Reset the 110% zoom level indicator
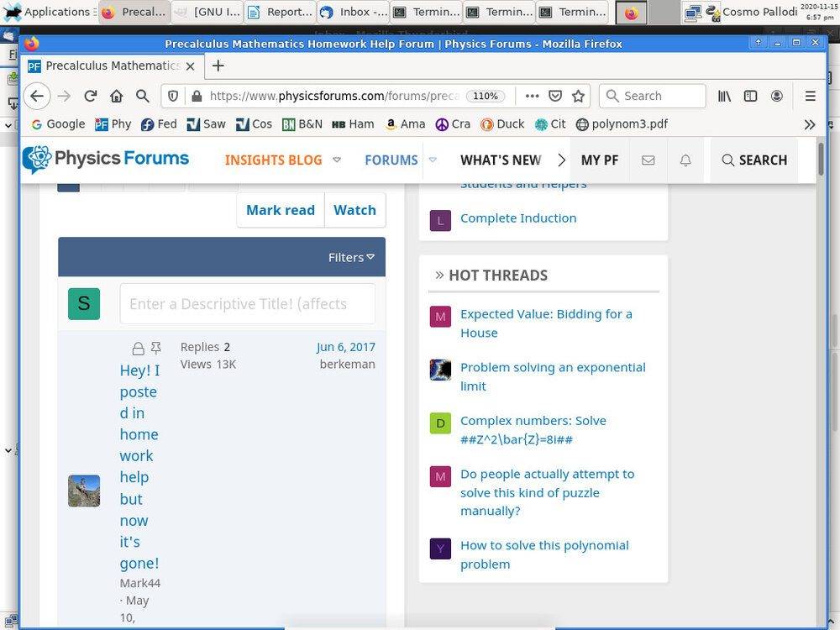Image resolution: width=840 pixels, height=630 pixels. (486, 96)
